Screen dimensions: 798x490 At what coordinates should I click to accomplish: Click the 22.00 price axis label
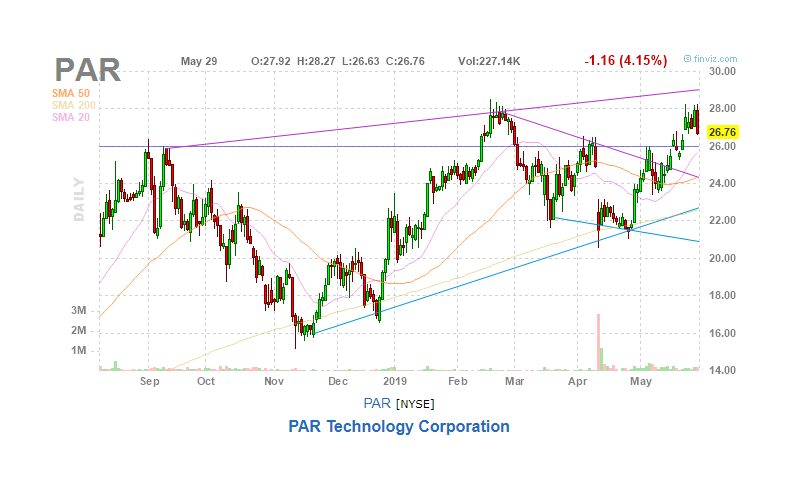pyautogui.click(x=723, y=220)
